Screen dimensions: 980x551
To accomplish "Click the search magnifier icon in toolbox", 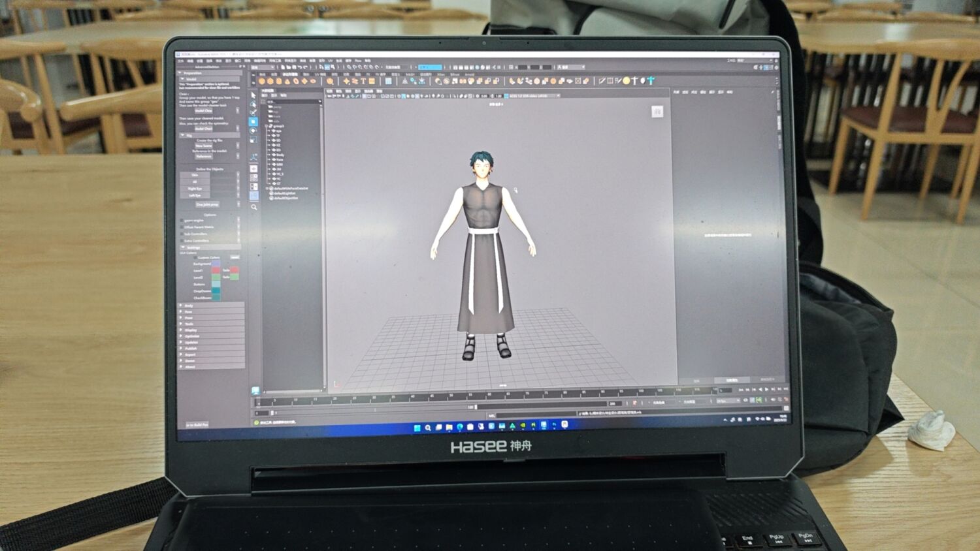I will (x=254, y=207).
